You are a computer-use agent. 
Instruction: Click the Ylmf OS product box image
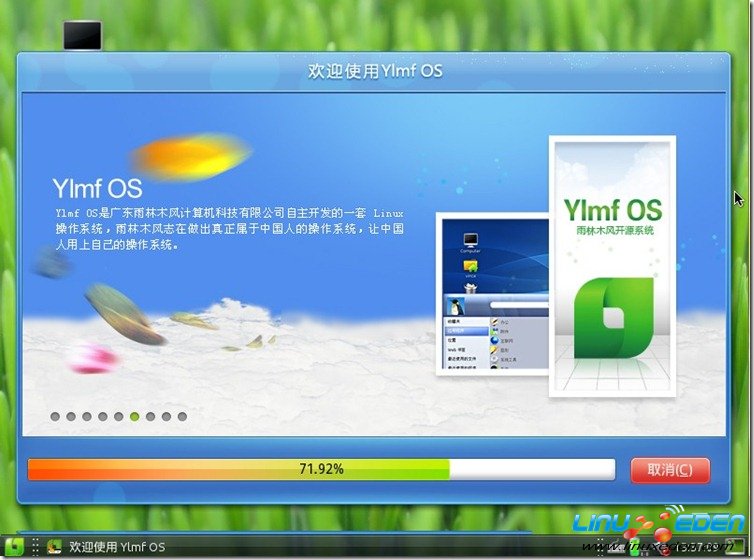point(612,266)
